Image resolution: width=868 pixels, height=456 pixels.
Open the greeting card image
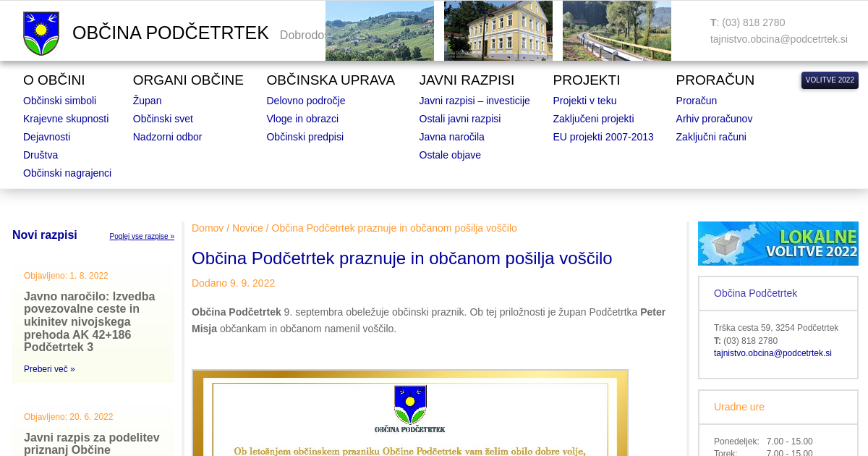[x=409, y=413]
